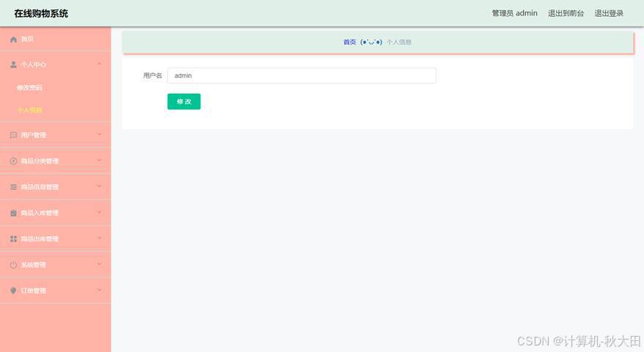Viewport: 644px width, 352px height.
Task: Click the person icon for 个人中心
Action: 13,65
